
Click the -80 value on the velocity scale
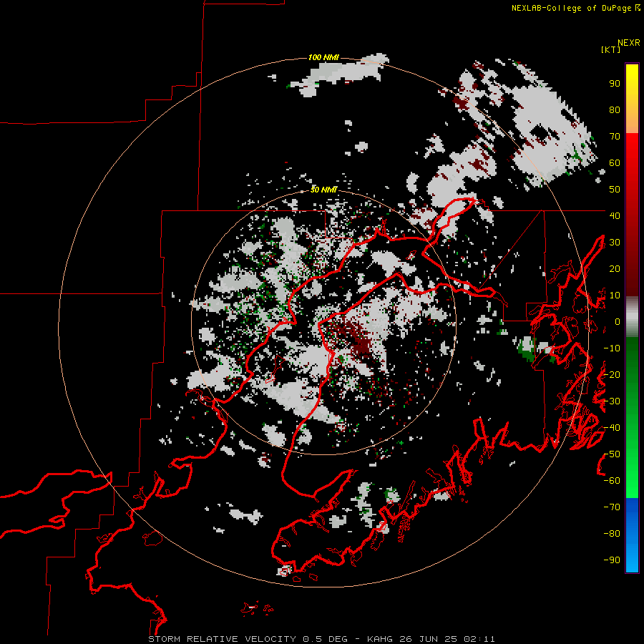(612, 534)
